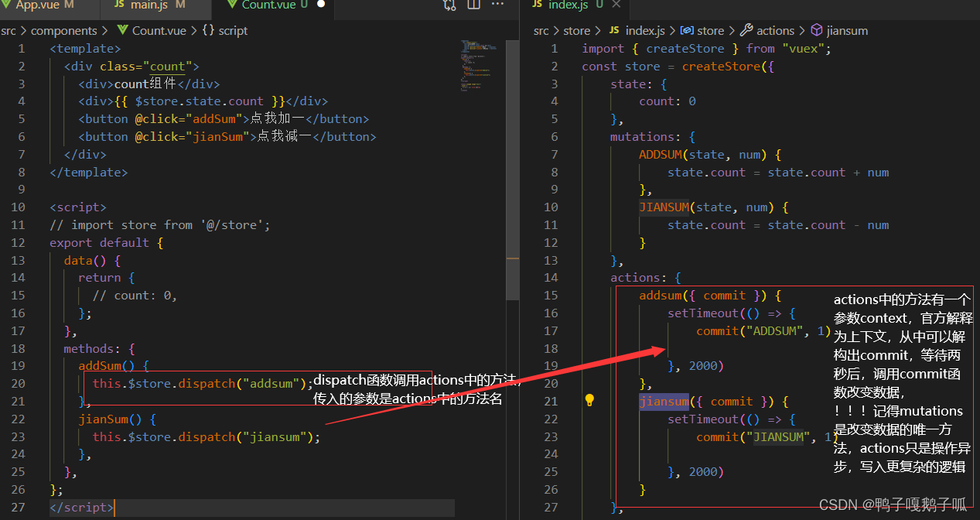Click the '// count: 0,' comment line
The image size is (980, 520).
[x=135, y=295]
